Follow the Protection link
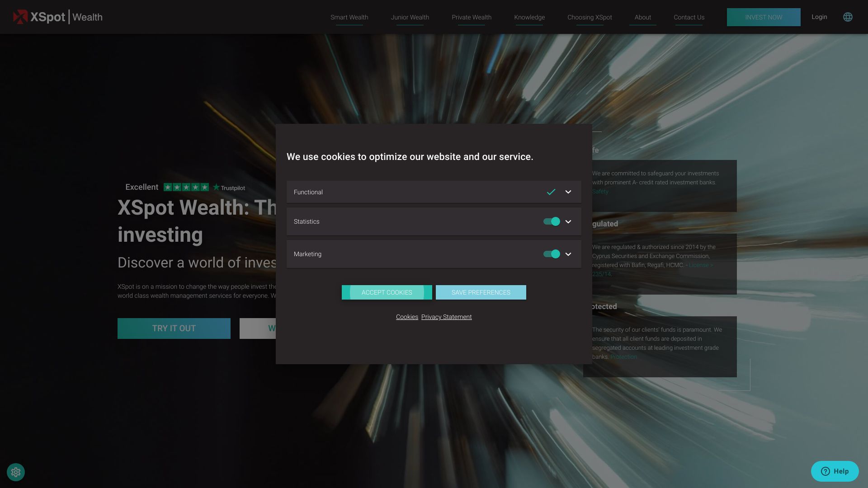Screen dimensions: 868x488 pyautogui.click(x=623, y=357)
